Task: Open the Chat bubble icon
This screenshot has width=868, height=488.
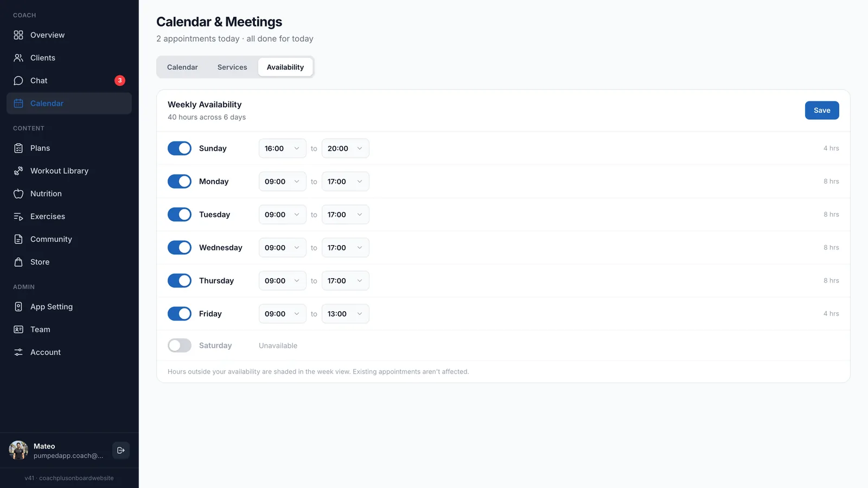Action: pyautogui.click(x=18, y=81)
